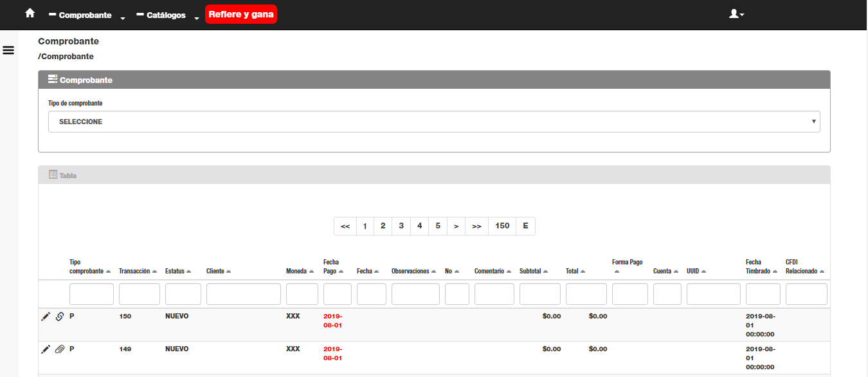Click Moneda filter field

click(x=302, y=294)
